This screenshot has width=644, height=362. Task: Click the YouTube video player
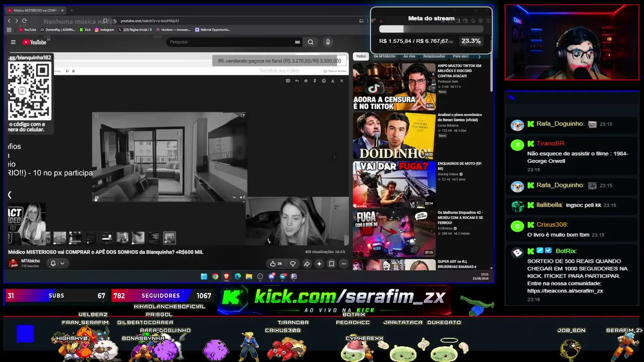click(179, 149)
